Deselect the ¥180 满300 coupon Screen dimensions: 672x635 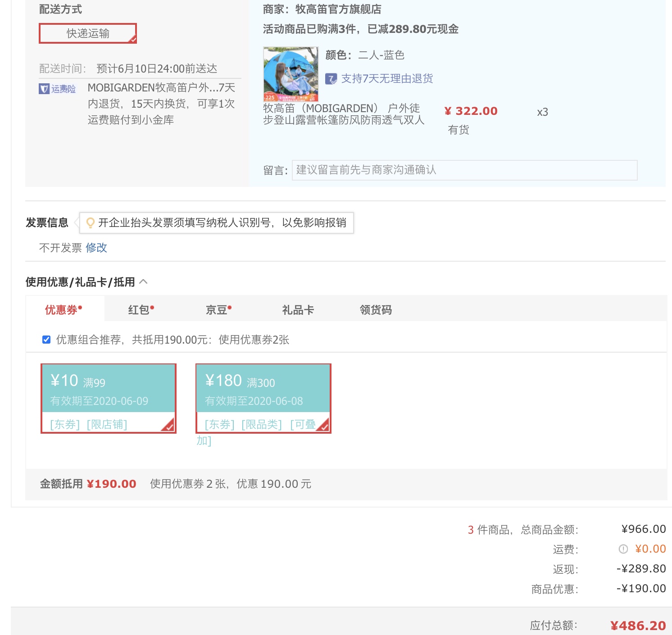(x=263, y=399)
